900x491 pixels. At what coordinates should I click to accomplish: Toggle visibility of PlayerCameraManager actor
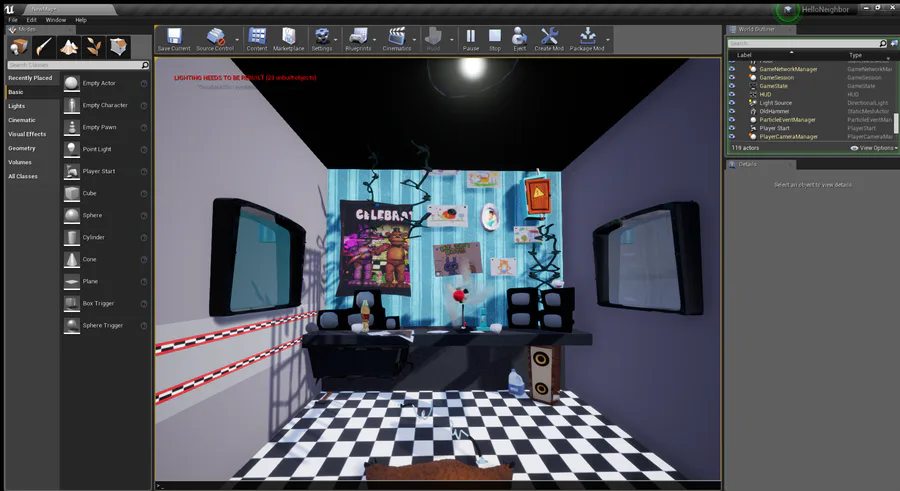pyautogui.click(x=732, y=137)
